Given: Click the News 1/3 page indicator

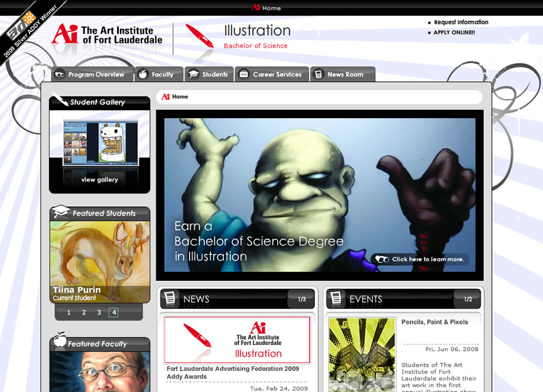Looking at the screenshot, I should tap(302, 299).
